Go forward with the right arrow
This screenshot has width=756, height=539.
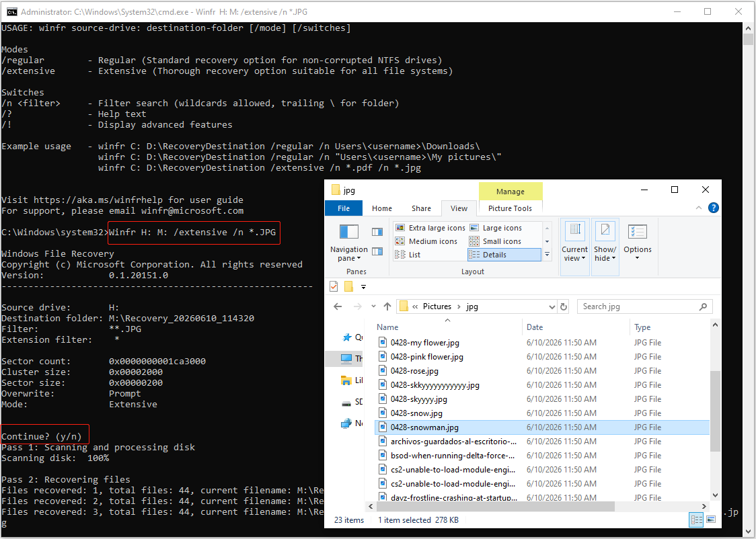point(357,306)
